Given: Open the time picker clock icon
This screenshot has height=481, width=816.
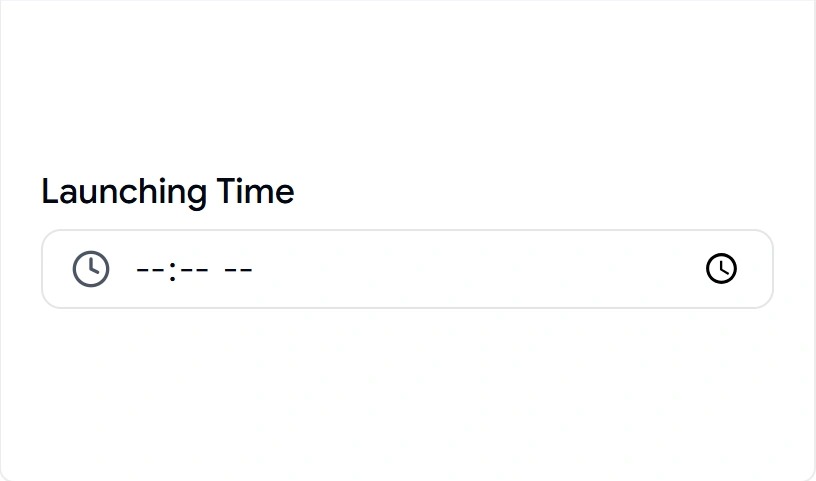Looking at the screenshot, I should pyautogui.click(x=721, y=269).
